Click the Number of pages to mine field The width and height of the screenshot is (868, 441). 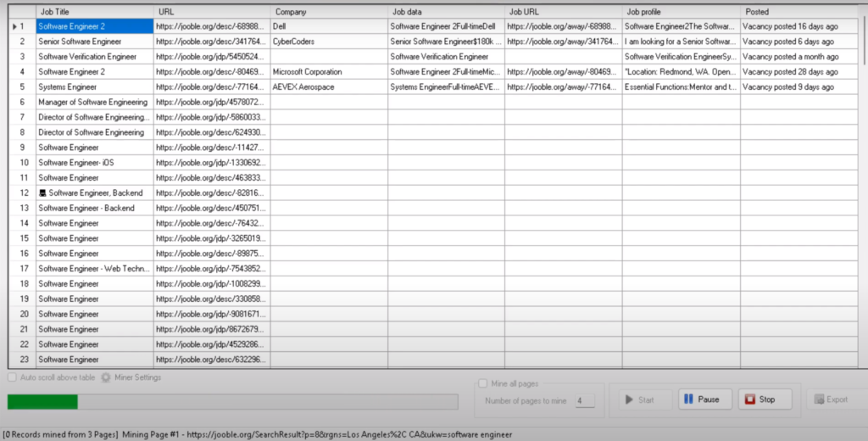584,400
